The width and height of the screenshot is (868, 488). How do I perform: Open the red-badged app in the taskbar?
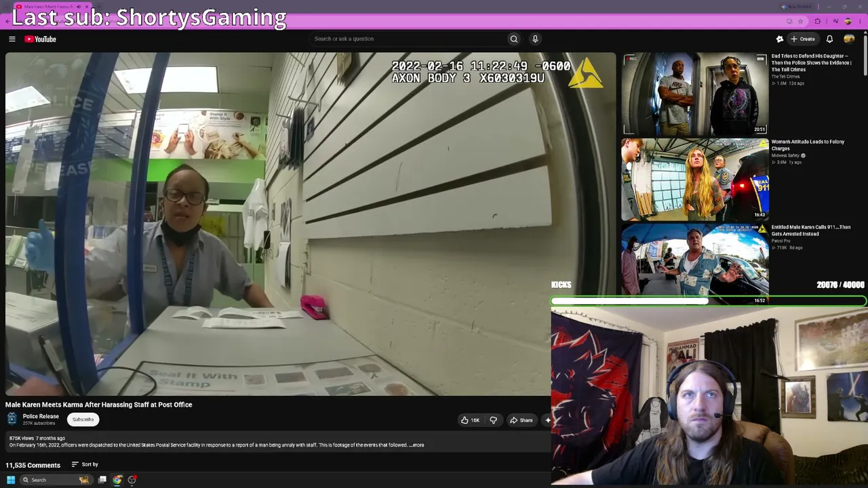point(132,480)
